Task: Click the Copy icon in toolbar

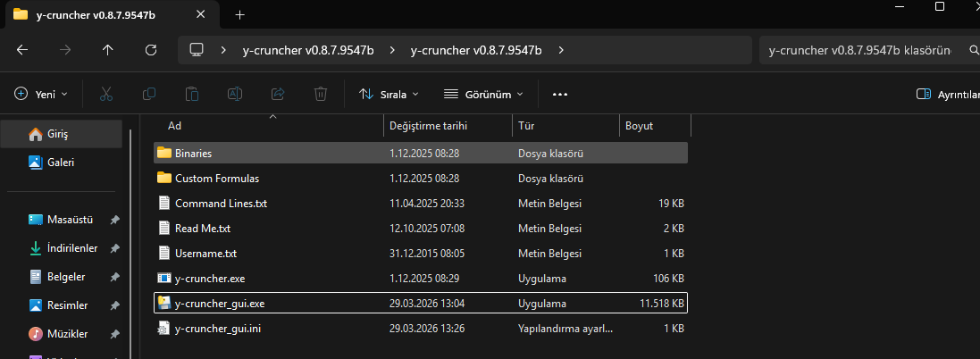Action: 149,95
